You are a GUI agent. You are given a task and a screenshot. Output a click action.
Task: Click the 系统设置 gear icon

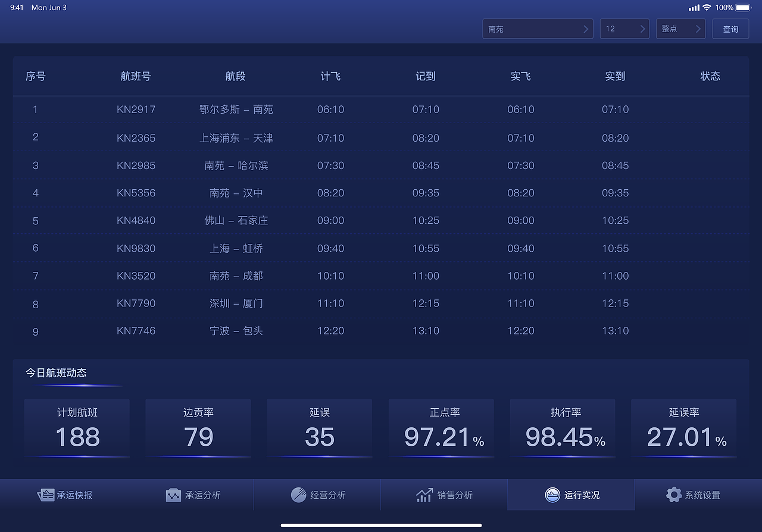pos(673,495)
